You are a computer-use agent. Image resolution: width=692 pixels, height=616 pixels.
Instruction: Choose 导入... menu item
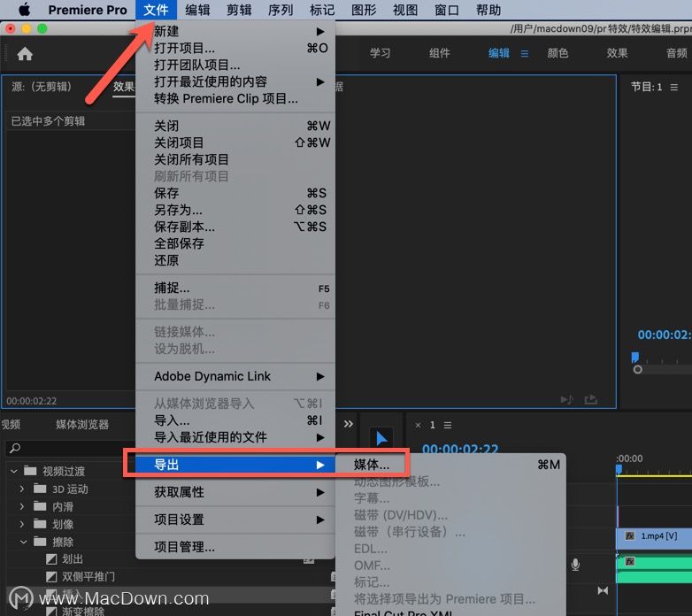click(x=235, y=420)
